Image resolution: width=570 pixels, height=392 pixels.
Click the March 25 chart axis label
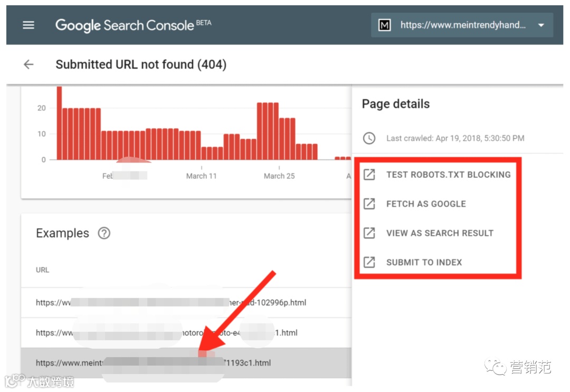(x=279, y=176)
